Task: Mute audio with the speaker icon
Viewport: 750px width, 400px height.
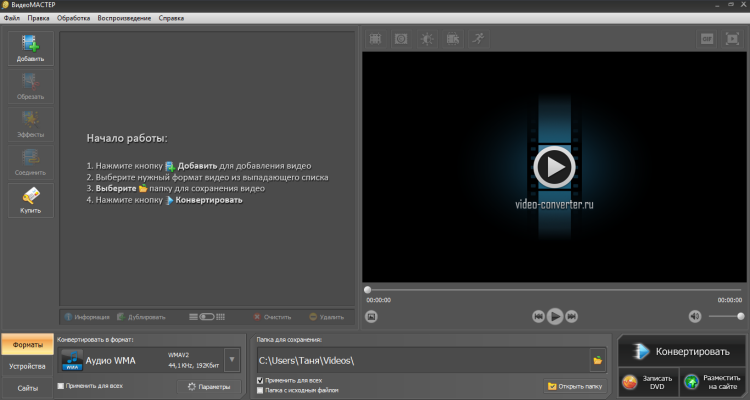Action: pyautogui.click(x=695, y=316)
